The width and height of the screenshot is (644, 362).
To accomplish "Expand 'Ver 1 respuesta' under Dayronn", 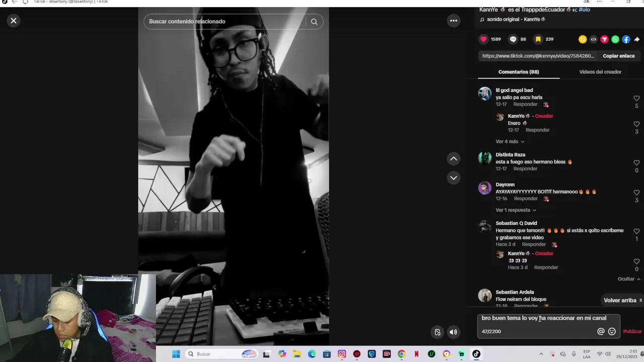I will click(516, 210).
